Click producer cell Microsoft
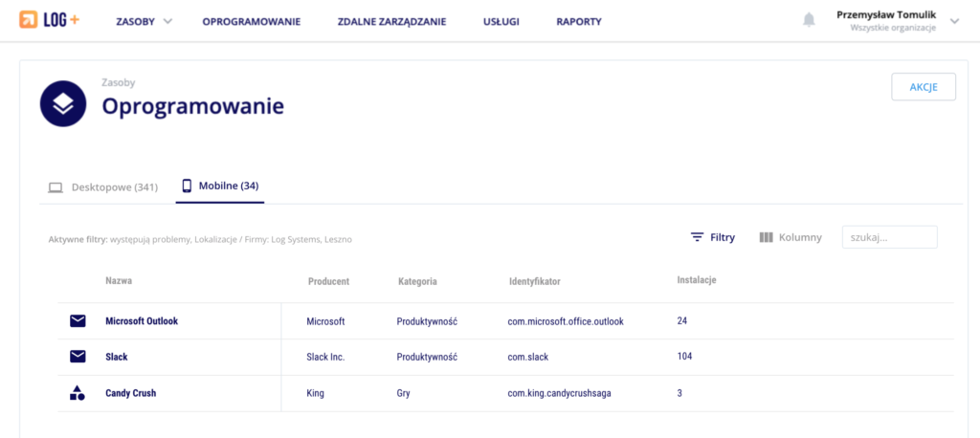Image resolution: width=980 pixels, height=438 pixels. point(325,321)
